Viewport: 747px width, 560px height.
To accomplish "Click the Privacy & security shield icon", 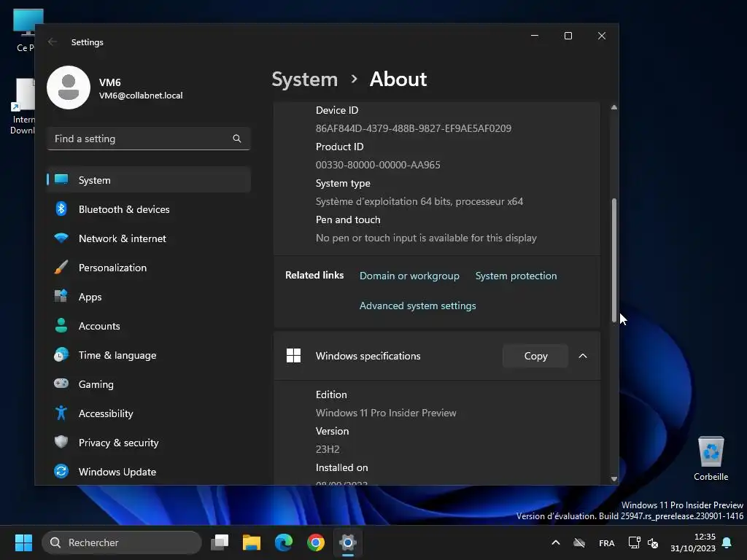I will [61, 442].
